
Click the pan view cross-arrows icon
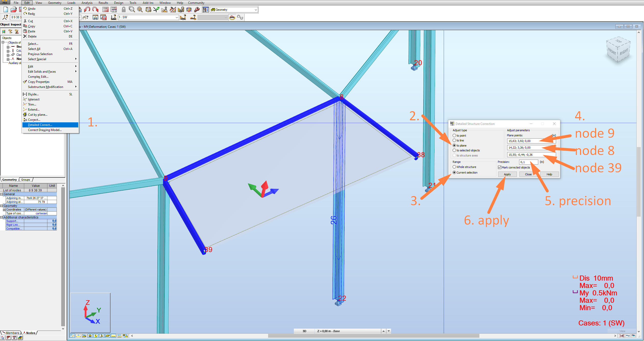140,9
